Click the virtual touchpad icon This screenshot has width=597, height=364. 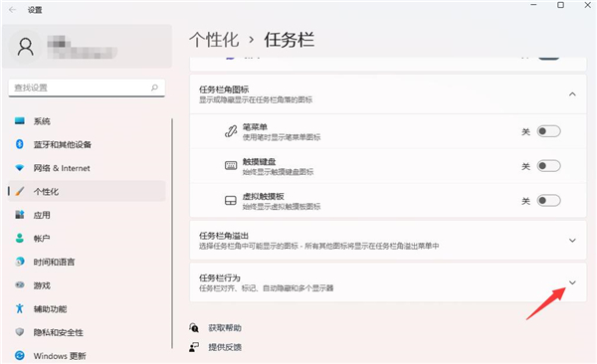231,201
